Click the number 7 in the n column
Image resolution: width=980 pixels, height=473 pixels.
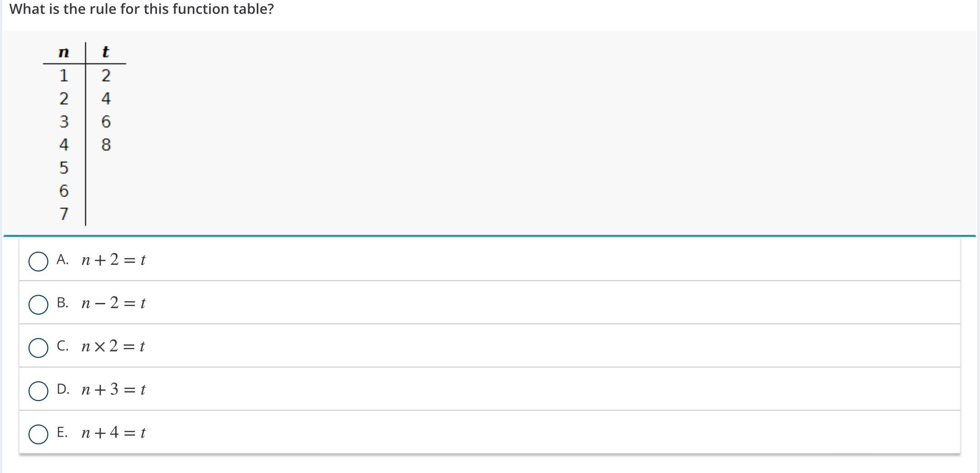64,214
